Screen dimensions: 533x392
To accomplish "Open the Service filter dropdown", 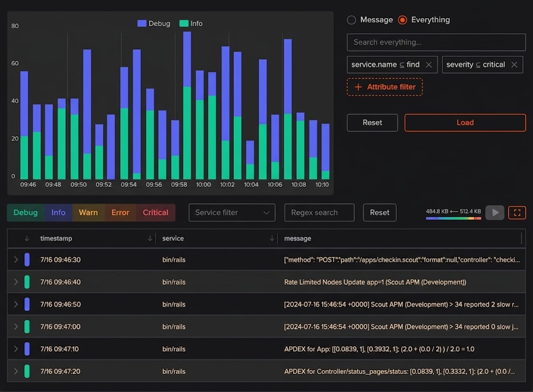I will pos(232,213).
